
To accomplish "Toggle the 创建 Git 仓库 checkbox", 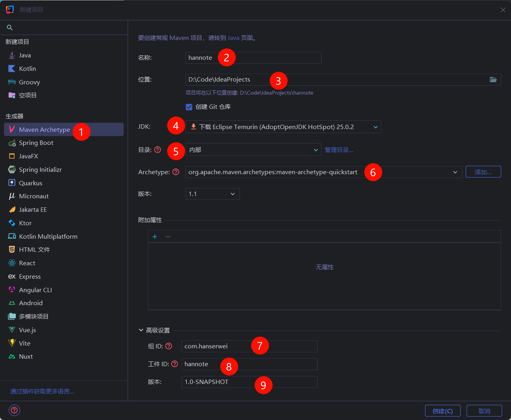I will point(189,107).
